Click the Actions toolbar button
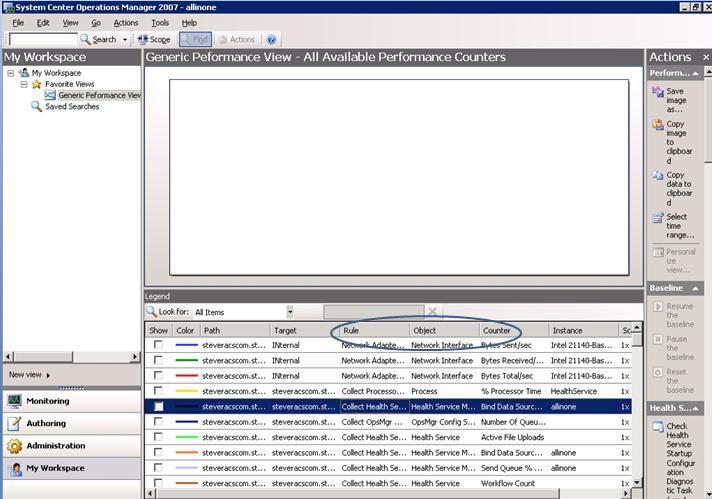This screenshot has width=712, height=499. point(237,40)
